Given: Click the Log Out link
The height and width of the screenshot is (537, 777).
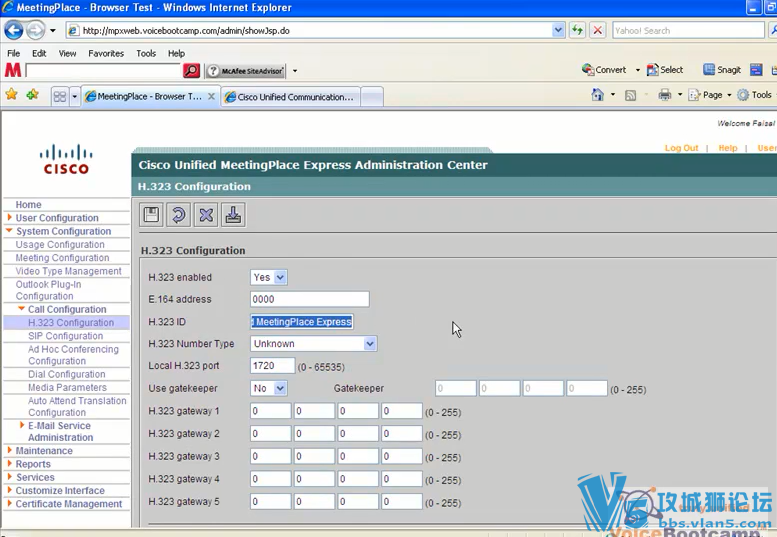Looking at the screenshot, I should 681,148.
